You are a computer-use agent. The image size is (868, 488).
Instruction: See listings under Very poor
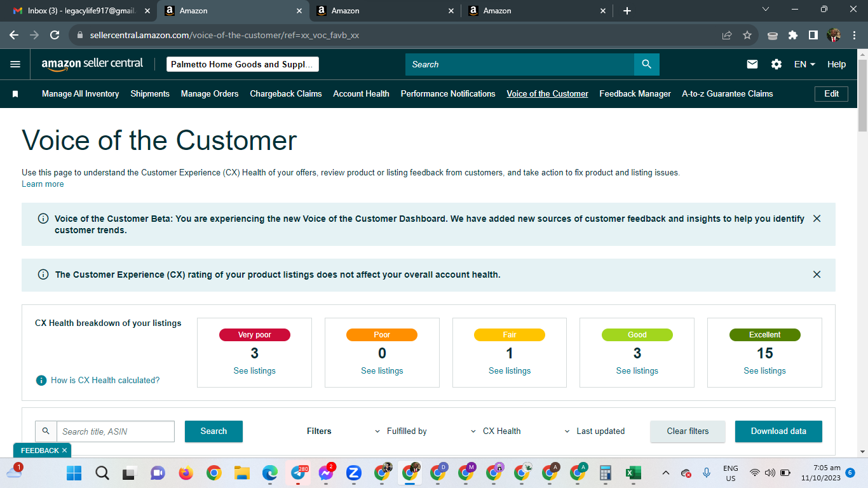254,370
